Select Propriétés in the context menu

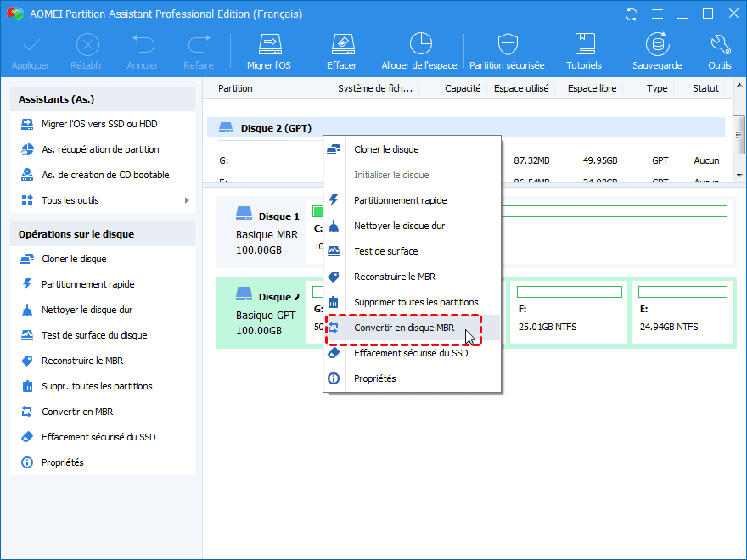[x=375, y=378]
